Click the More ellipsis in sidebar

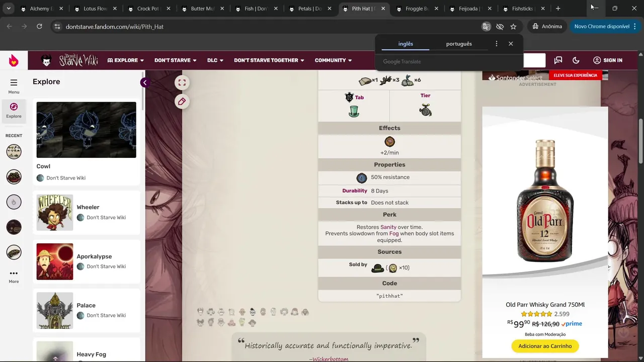pyautogui.click(x=14, y=276)
